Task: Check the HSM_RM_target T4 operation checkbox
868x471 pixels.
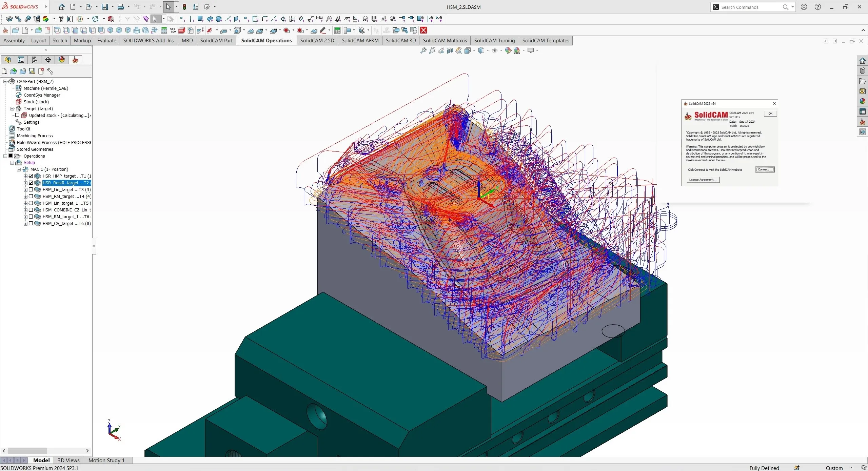Action: pyautogui.click(x=31, y=196)
